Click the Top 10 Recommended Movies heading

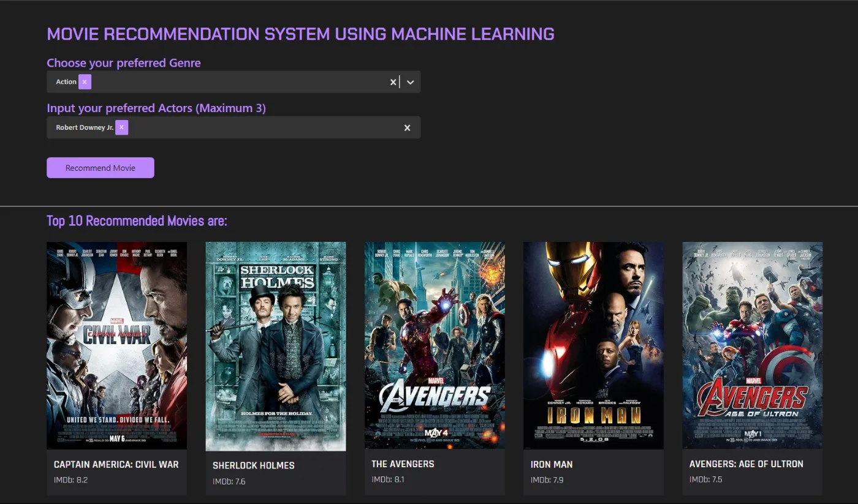pos(137,220)
